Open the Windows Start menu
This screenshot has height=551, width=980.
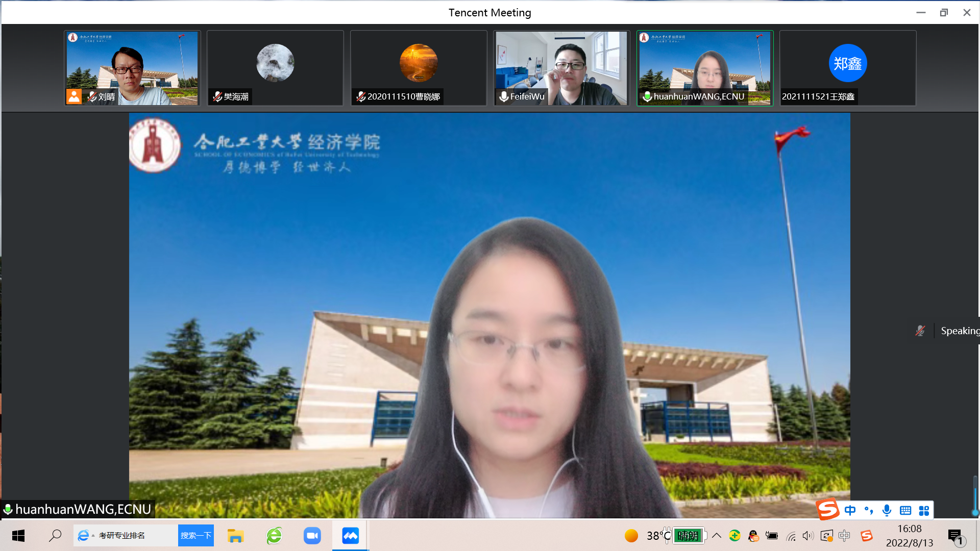pyautogui.click(x=18, y=536)
